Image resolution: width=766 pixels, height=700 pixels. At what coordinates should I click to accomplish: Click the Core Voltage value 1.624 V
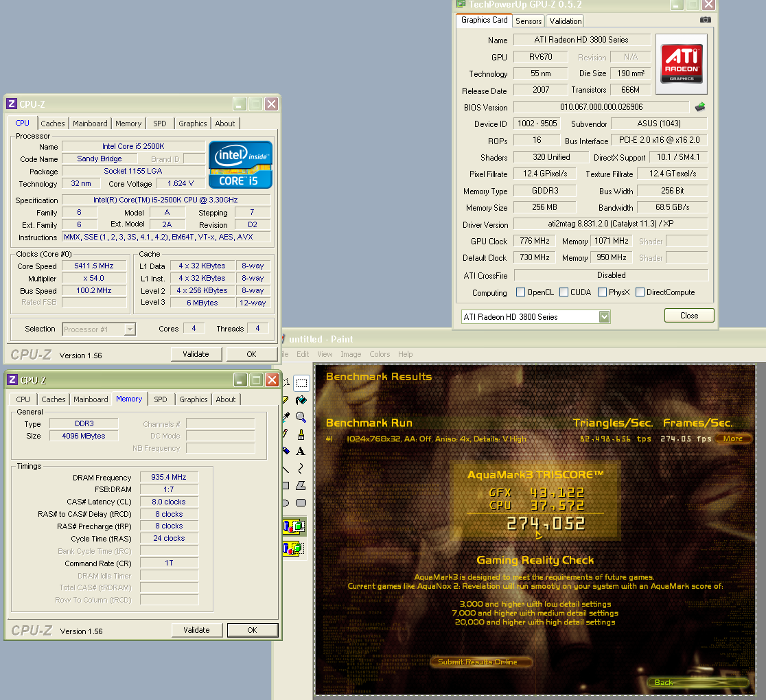tap(181, 184)
